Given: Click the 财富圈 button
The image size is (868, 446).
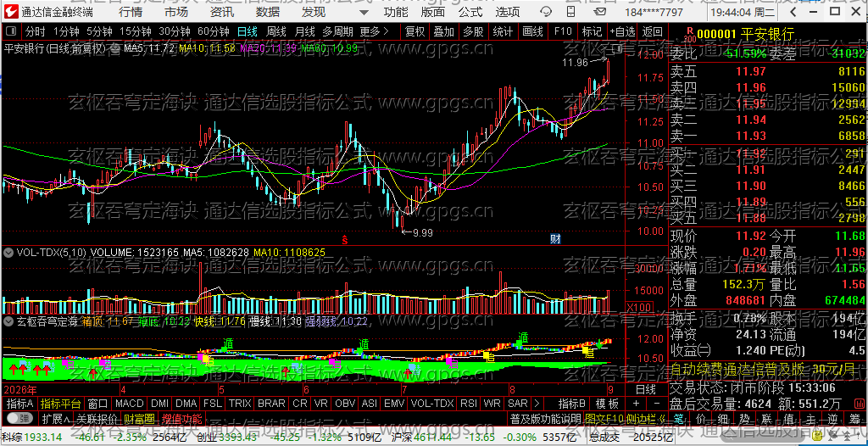Looking at the screenshot, I should 139,418.
